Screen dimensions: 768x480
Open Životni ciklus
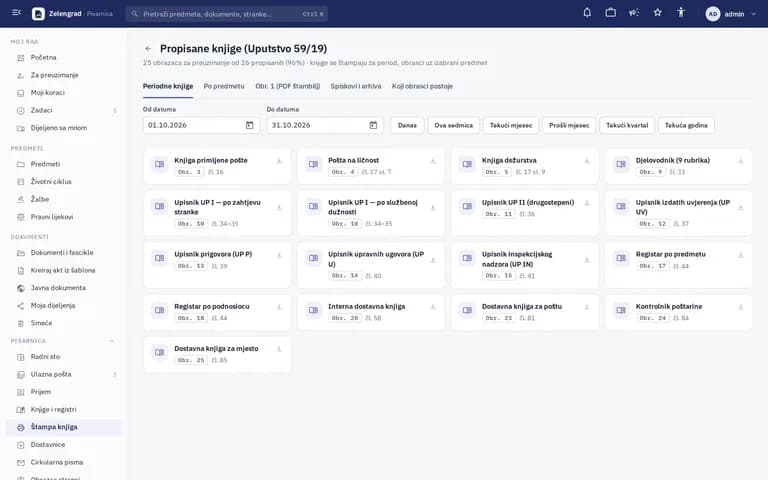pos(64,182)
